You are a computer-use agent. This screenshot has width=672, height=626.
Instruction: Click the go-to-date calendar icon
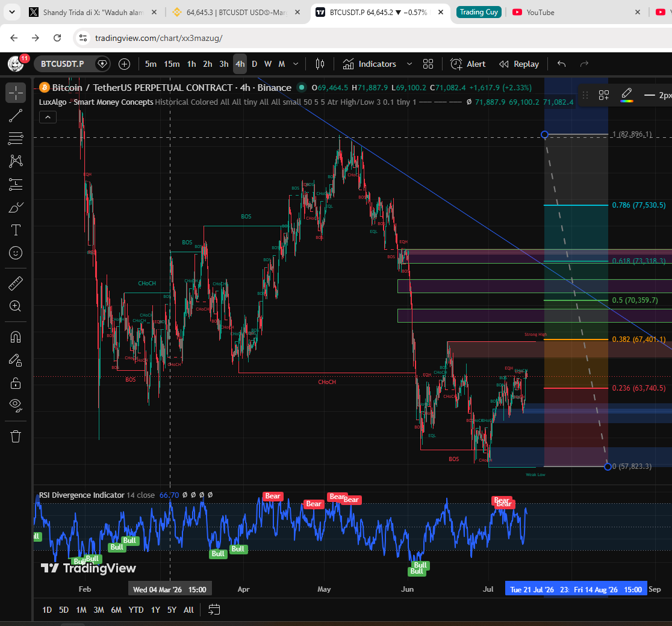214,609
